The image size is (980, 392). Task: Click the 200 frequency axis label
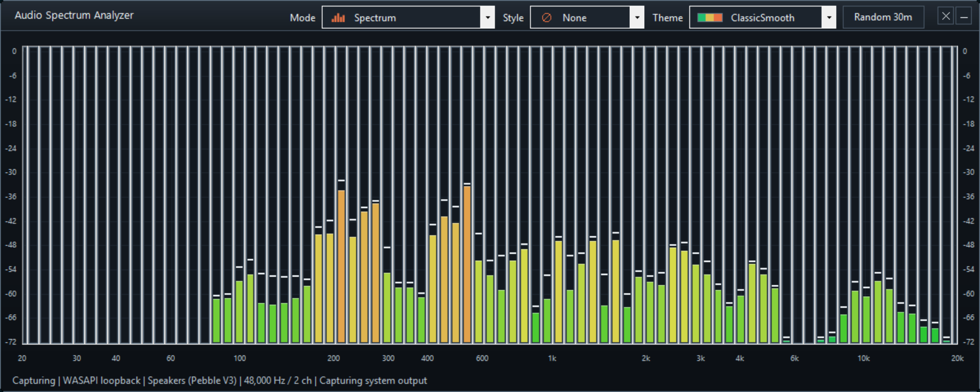pyautogui.click(x=333, y=358)
